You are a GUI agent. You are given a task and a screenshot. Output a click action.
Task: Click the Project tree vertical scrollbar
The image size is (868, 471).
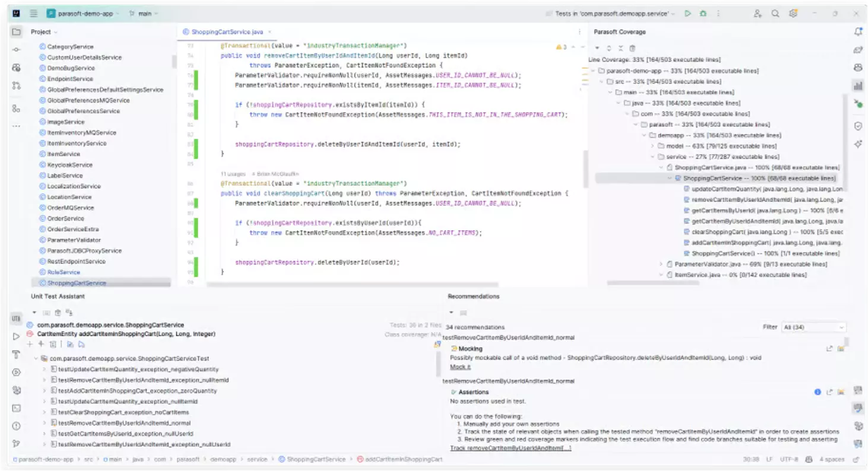[174, 62]
